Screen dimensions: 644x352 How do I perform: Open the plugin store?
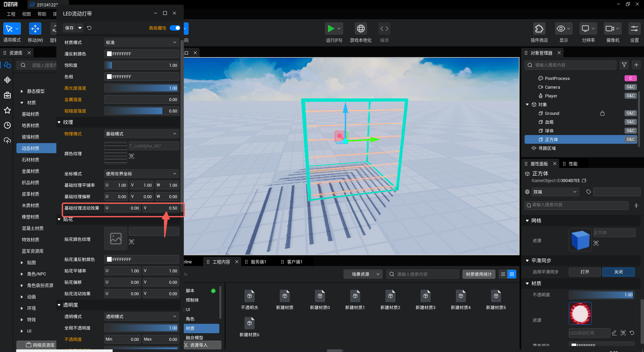(539, 29)
